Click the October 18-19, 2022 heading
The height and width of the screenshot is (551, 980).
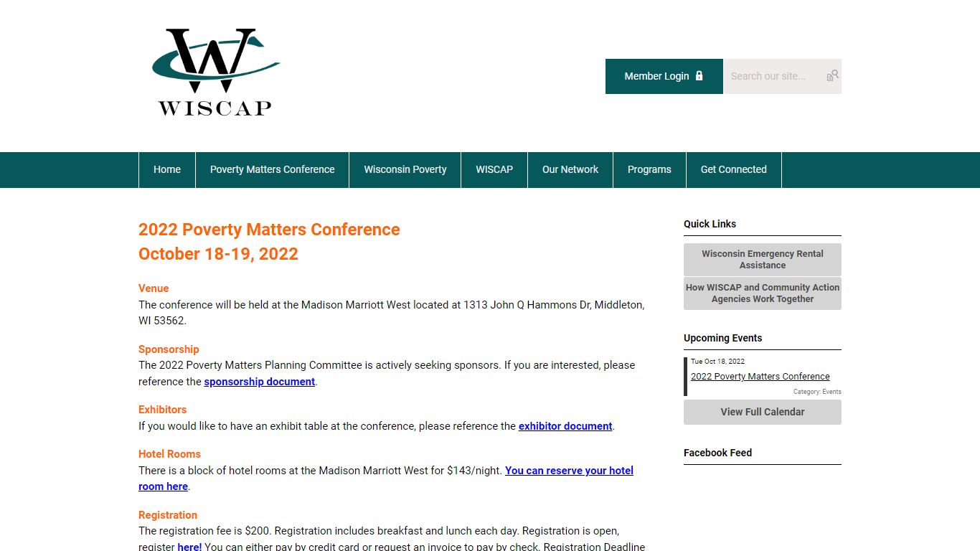218,254
